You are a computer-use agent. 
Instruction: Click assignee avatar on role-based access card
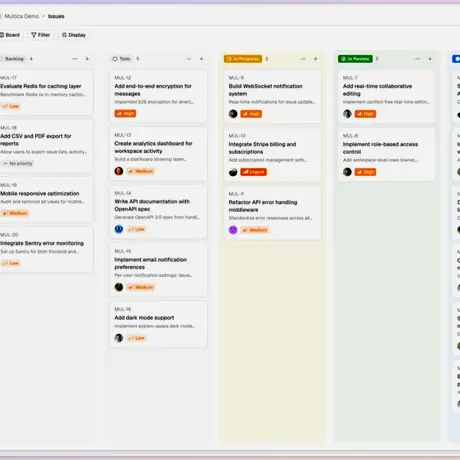[x=347, y=172]
